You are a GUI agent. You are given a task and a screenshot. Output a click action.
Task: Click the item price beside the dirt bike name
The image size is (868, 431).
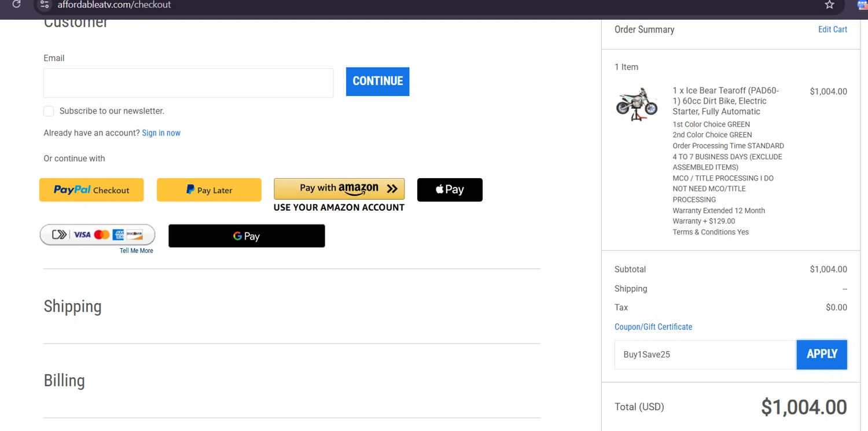(x=829, y=91)
